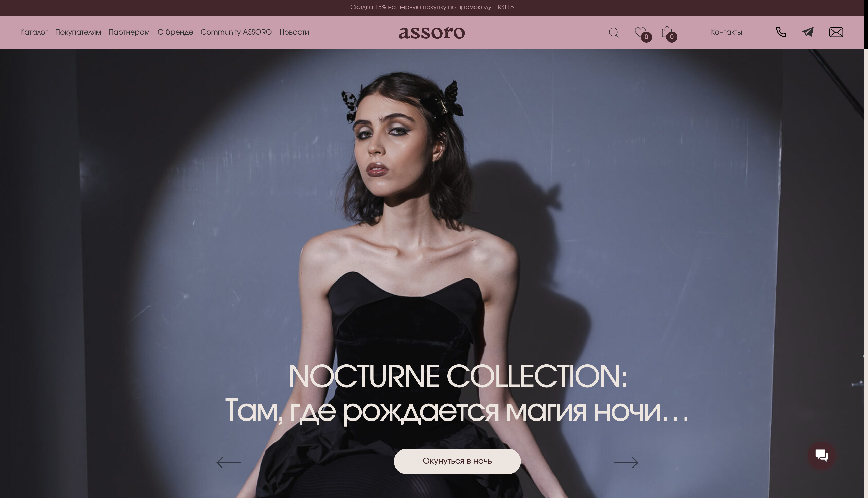The height and width of the screenshot is (498, 868).
Task: Open the Каталог menu
Action: [x=34, y=32]
